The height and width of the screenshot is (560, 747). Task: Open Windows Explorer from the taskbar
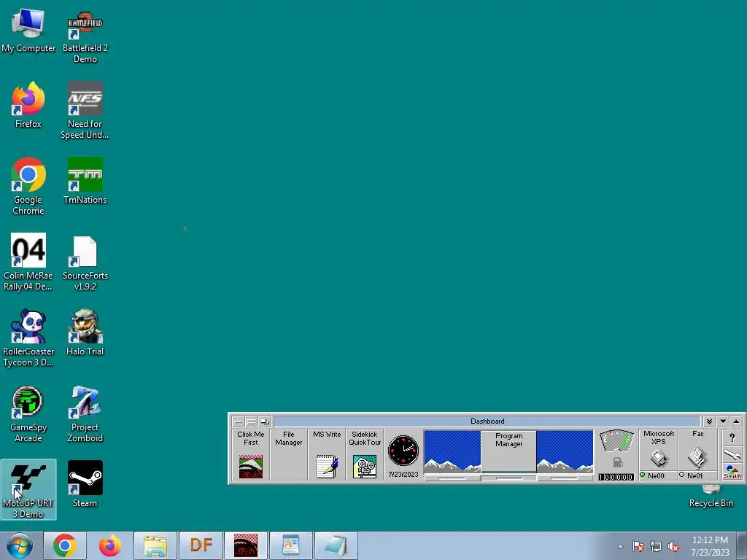click(x=155, y=545)
